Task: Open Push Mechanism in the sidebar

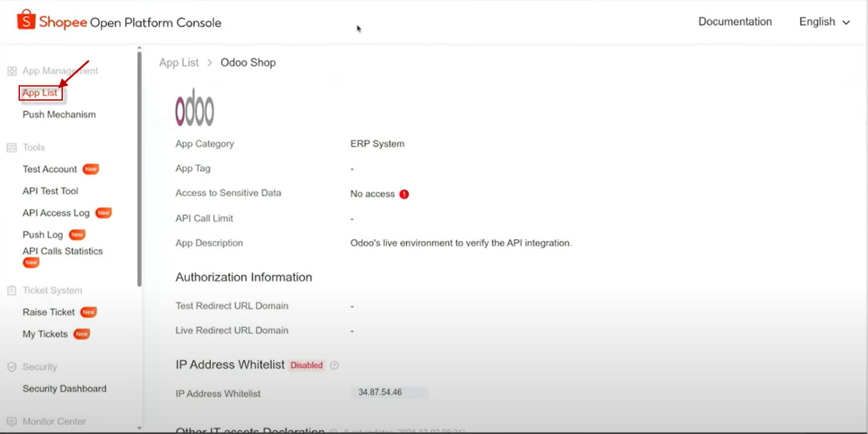Action: pos(59,115)
